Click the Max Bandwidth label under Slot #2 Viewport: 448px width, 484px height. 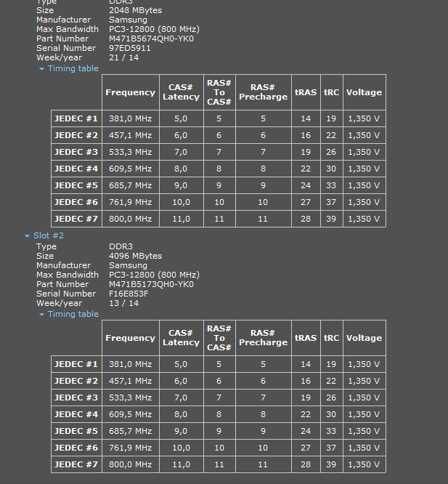point(68,275)
